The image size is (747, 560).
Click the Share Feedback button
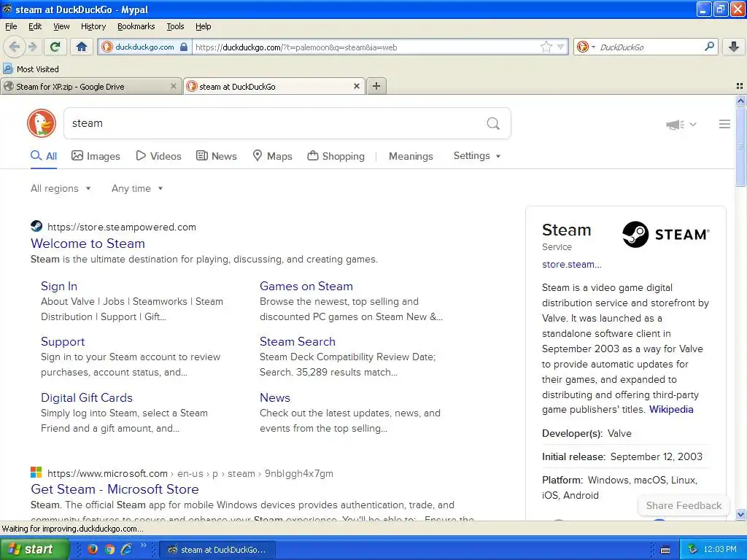[684, 506]
